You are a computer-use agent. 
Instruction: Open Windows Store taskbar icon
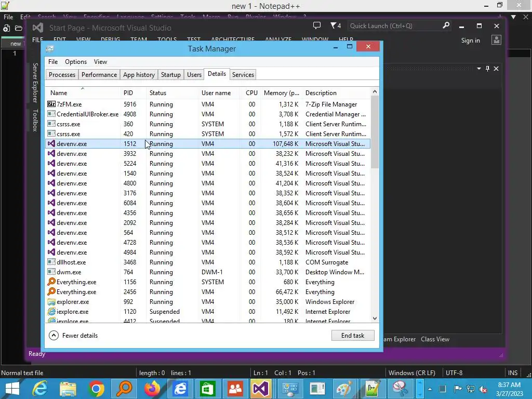[x=208, y=389]
